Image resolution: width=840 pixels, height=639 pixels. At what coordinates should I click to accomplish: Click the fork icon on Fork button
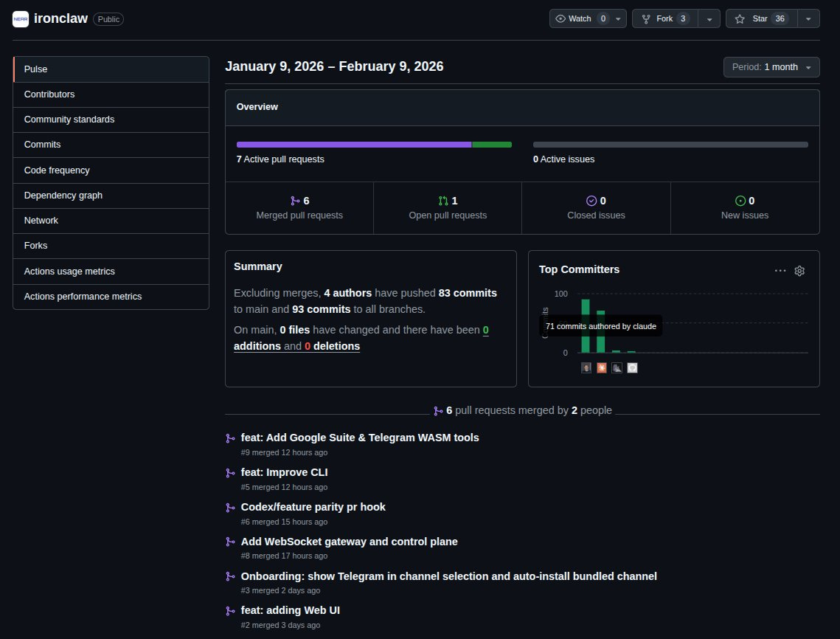(x=646, y=18)
